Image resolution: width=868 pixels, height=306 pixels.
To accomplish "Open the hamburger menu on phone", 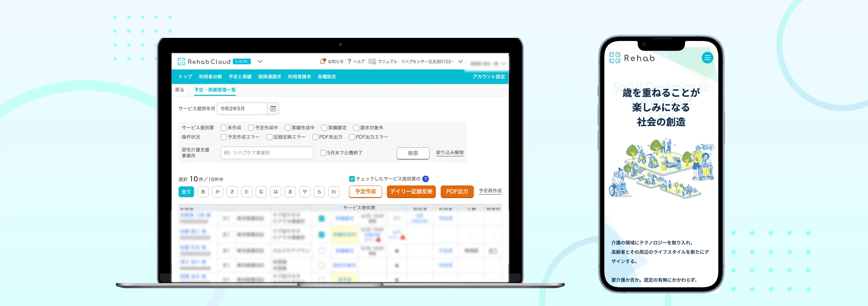I will pyautogui.click(x=707, y=58).
